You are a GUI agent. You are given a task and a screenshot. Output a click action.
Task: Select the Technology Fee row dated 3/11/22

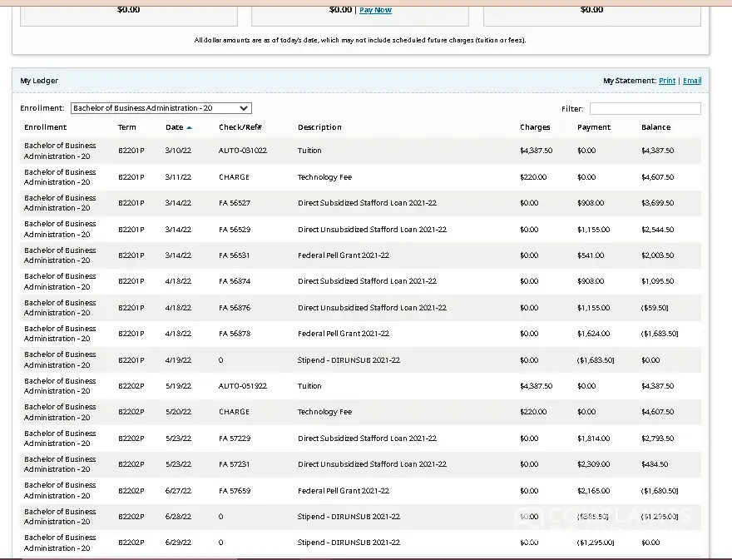click(324, 177)
